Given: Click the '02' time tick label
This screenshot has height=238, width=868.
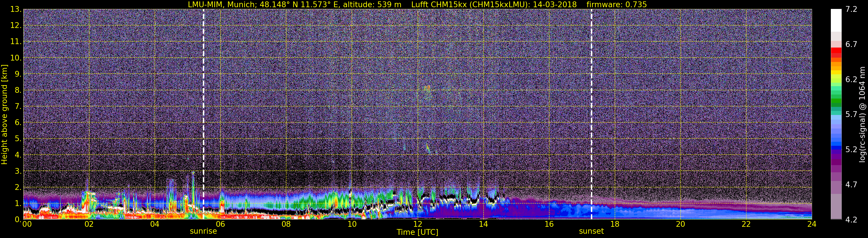Looking at the screenshot, I should tap(89, 224).
